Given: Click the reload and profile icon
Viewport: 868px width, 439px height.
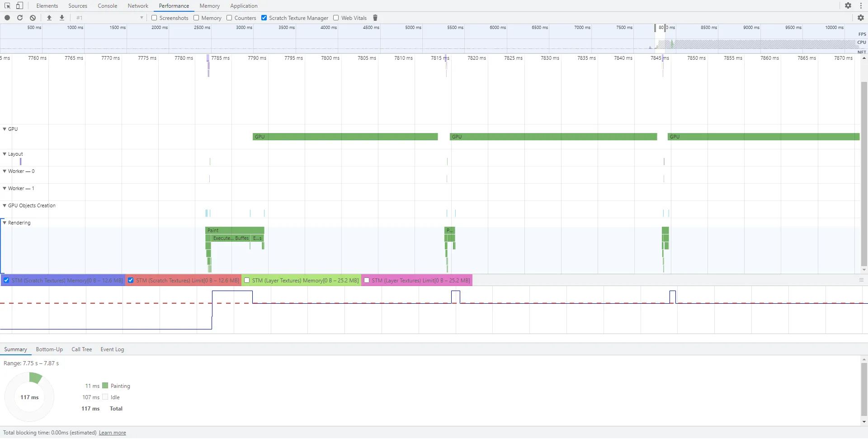Looking at the screenshot, I should 20,18.
